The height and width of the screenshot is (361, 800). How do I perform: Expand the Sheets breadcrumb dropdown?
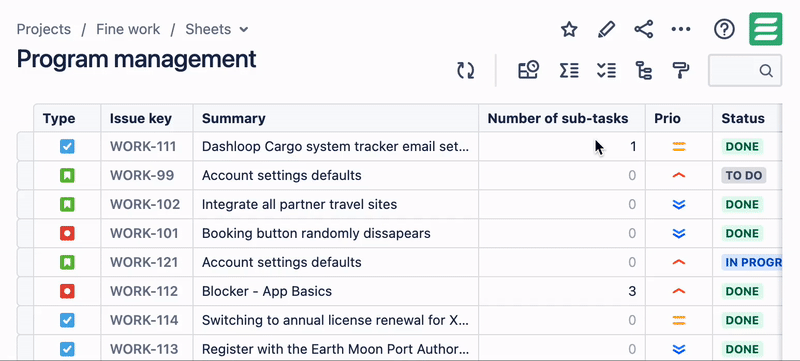point(244,30)
